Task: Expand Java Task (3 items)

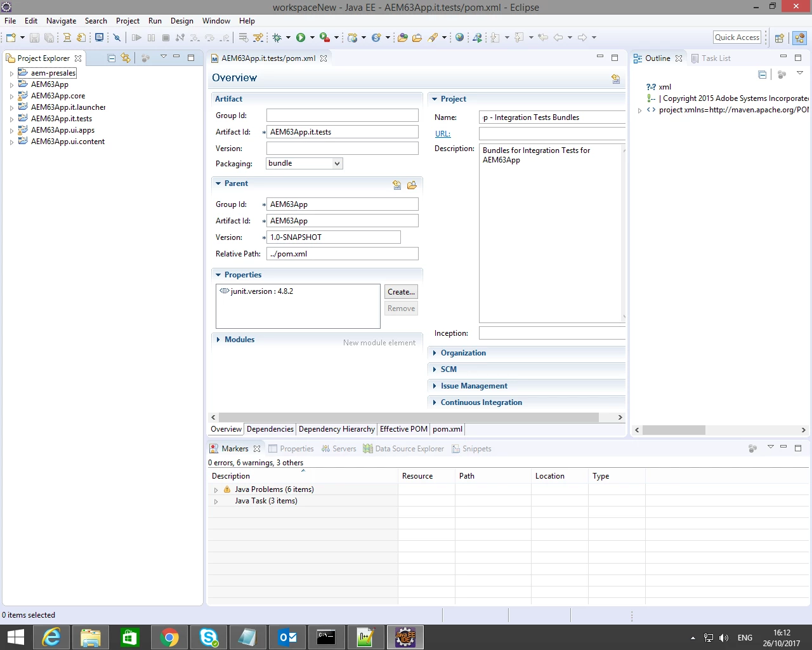Action: [x=216, y=501]
